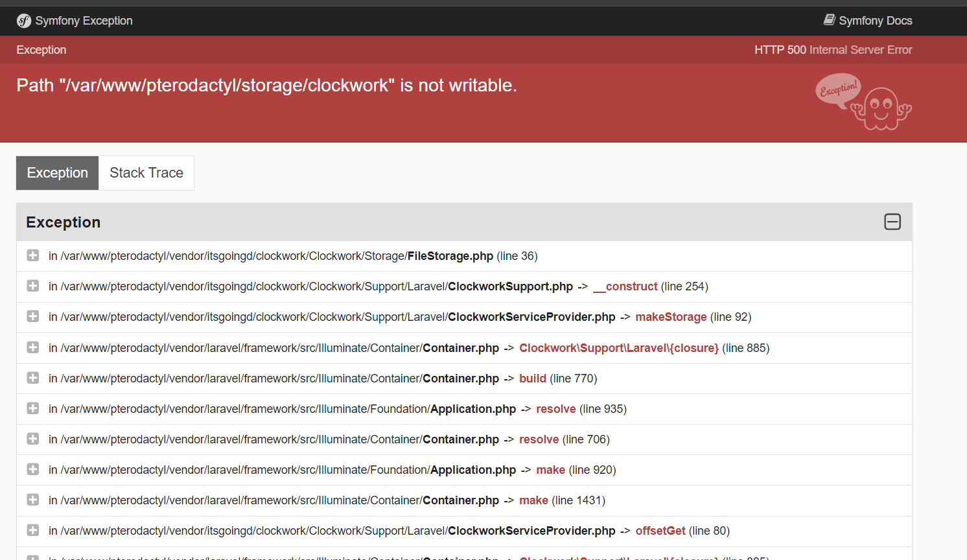The height and width of the screenshot is (560, 967).
Task: Click the "build" method name
Action: [x=533, y=379]
